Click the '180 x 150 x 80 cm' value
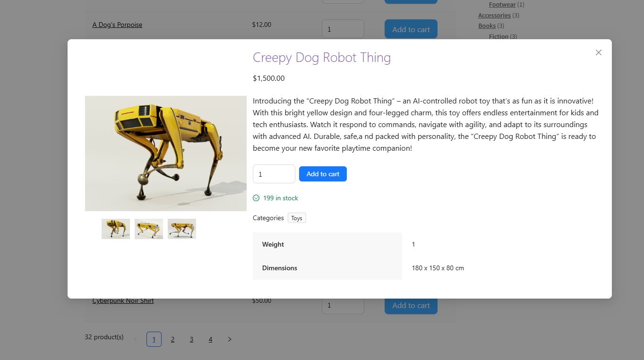644x360 pixels. click(x=438, y=268)
